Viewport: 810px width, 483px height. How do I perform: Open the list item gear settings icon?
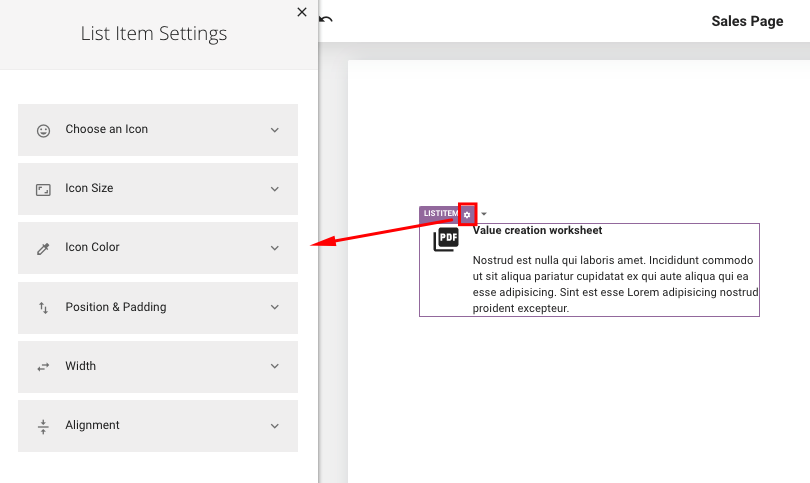pos(467,214)
